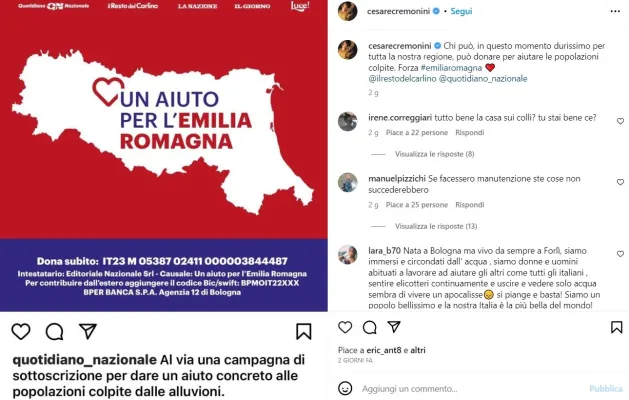Expand Visualizza le risposte (8)
This screenshot has width=629, height=400.
pyautogui.click(x=434, y=154)
